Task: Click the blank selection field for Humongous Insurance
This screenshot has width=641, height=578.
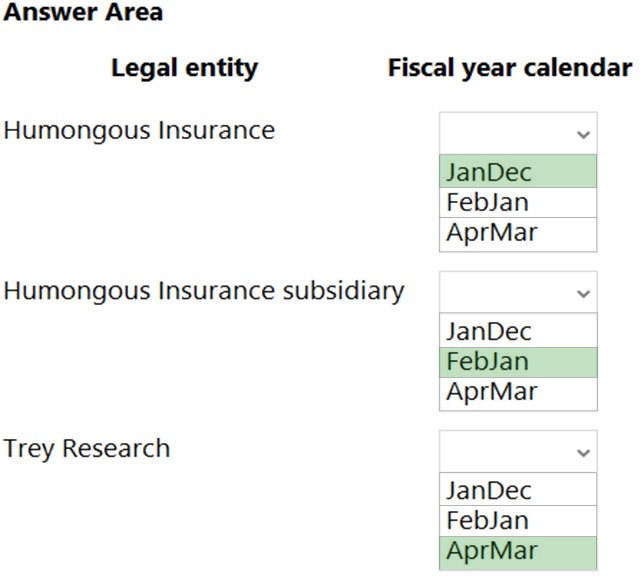Action: click(518, 133)
